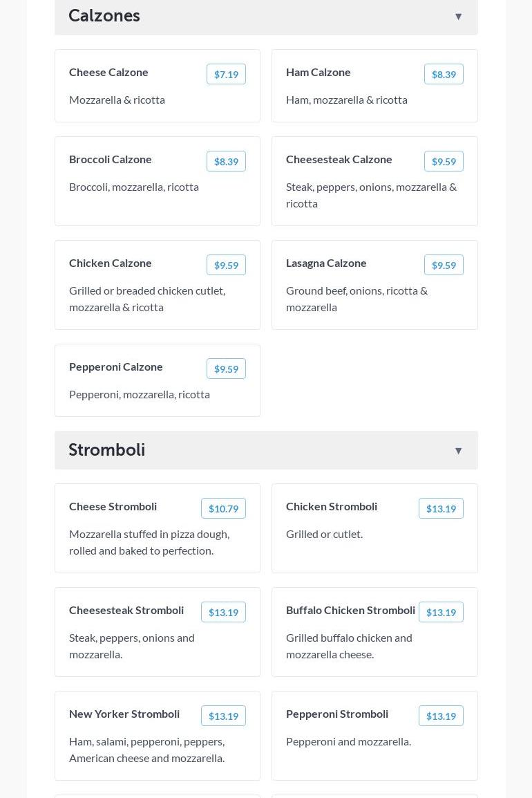This screenshot has height=798, width=532.
Task: Click the Chicken Stromboli price button
Action: point(441,509)
